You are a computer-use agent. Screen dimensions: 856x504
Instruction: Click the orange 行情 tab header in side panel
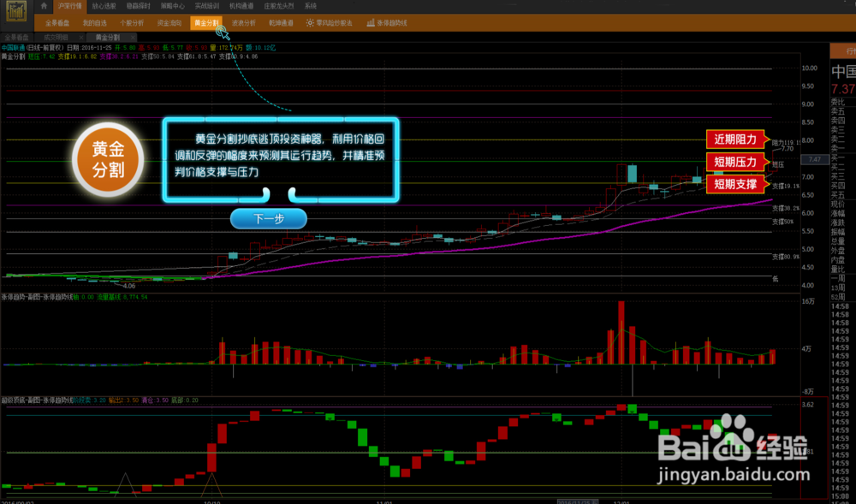pyautogui.click(x=843, y=51)
